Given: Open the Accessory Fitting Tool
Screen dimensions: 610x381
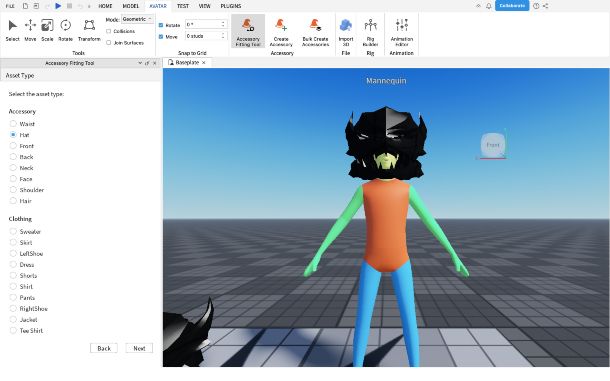Looking at the screenshot, I should click(248, 31).
